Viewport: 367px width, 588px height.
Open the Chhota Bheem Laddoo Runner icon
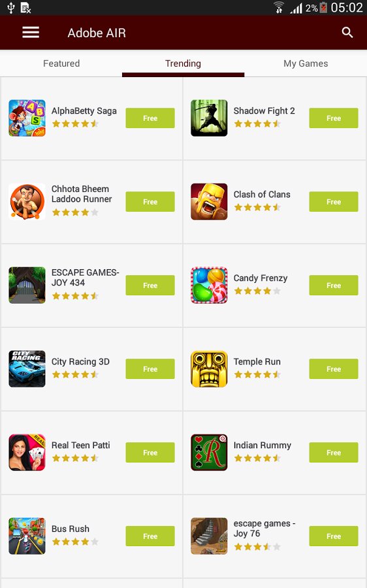click(x=27, y=202)
